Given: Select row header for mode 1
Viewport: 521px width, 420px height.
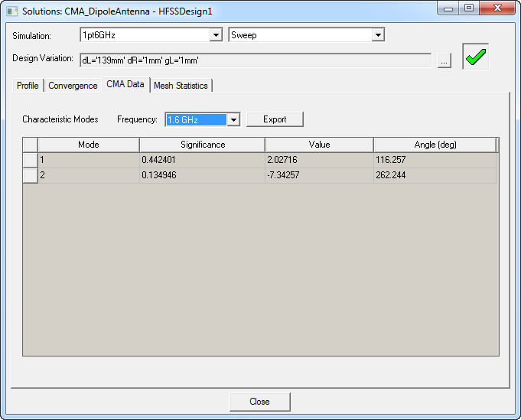Looking at the screenshot, I should click(30, 160).
